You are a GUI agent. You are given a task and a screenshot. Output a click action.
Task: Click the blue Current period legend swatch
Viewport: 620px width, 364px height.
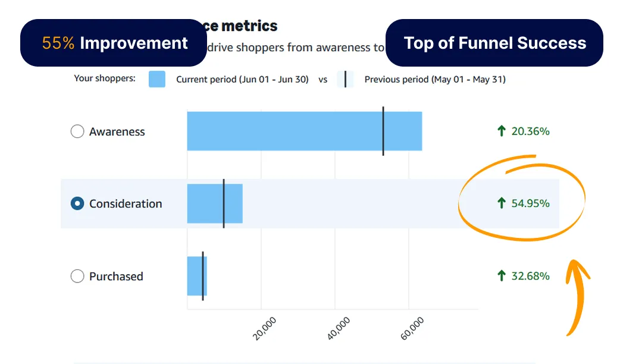[x=157, y=79]
